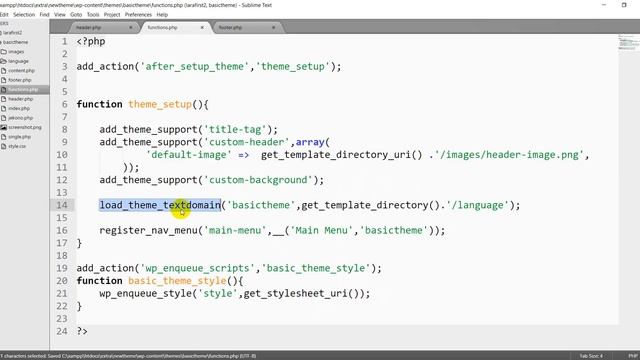
Task: Open the Help menu
Action: point(162,14)
